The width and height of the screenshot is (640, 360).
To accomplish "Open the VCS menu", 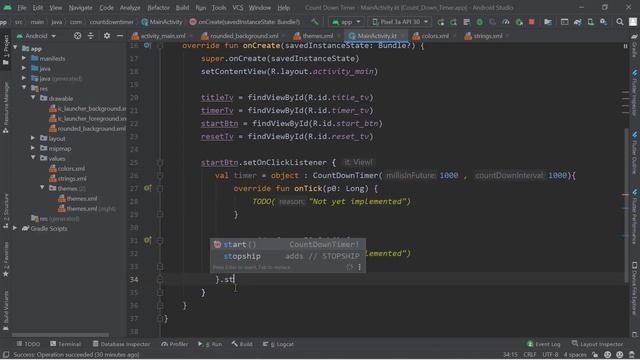I will (x=238, y=8).
